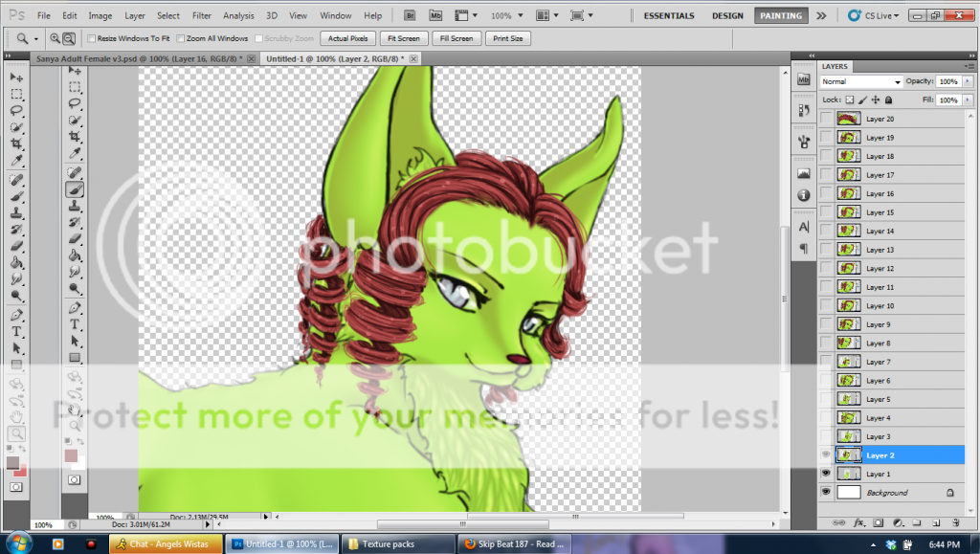Check the Zoom All Windows option
This screenshot has height=554, width=980.
pos(181,38)
